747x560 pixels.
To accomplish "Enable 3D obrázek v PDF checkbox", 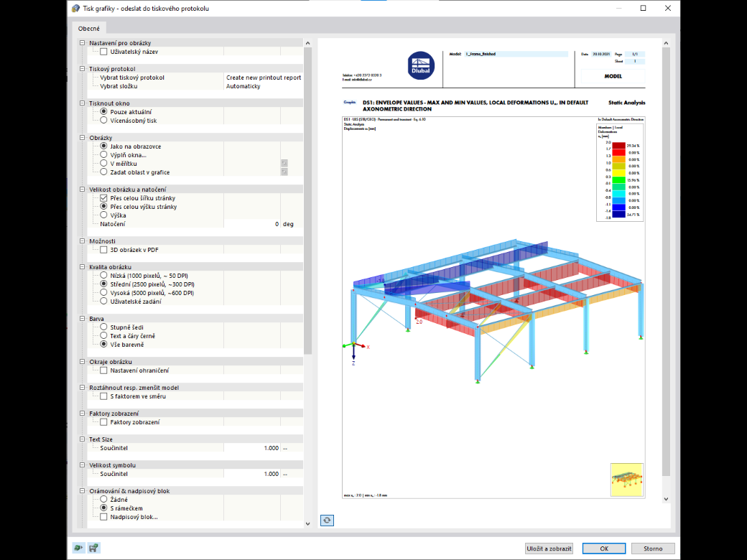I will [103, 250].
